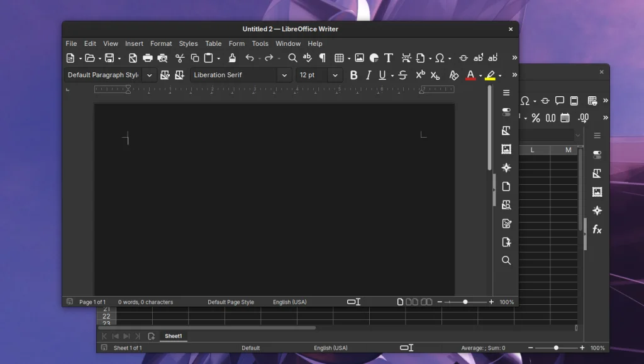Open Find and Replace
This screenshot has width=644, height=364.
tap(292, 57)
